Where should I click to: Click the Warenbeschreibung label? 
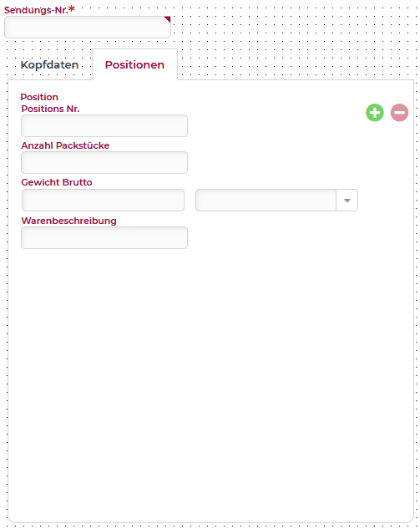pos(68,221)
